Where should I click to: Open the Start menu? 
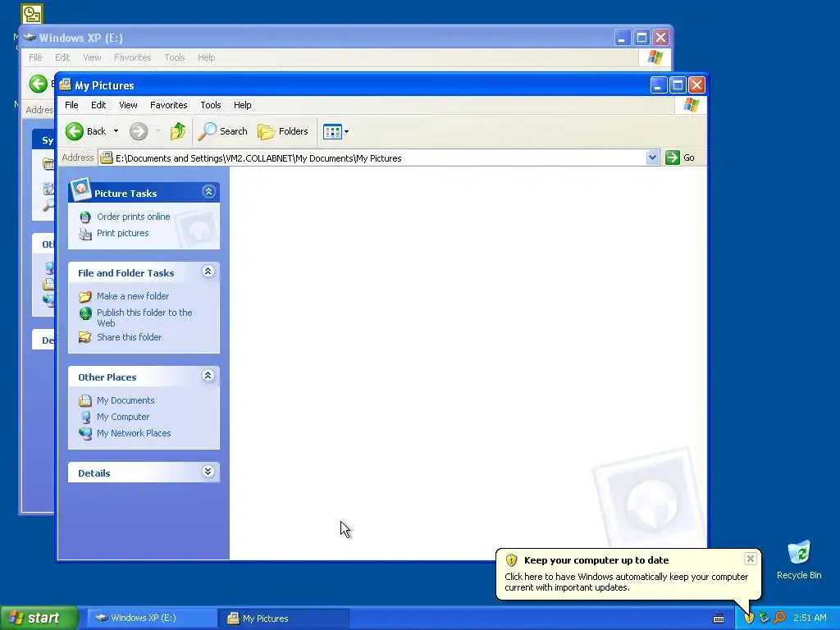pyautogui.click(x=38, y=618)
